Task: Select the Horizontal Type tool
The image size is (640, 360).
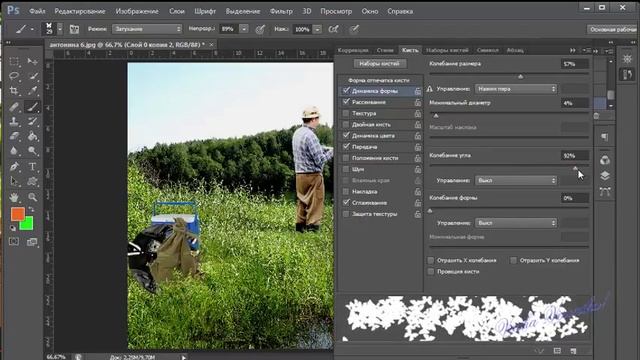Action: (x=32, y=167)
